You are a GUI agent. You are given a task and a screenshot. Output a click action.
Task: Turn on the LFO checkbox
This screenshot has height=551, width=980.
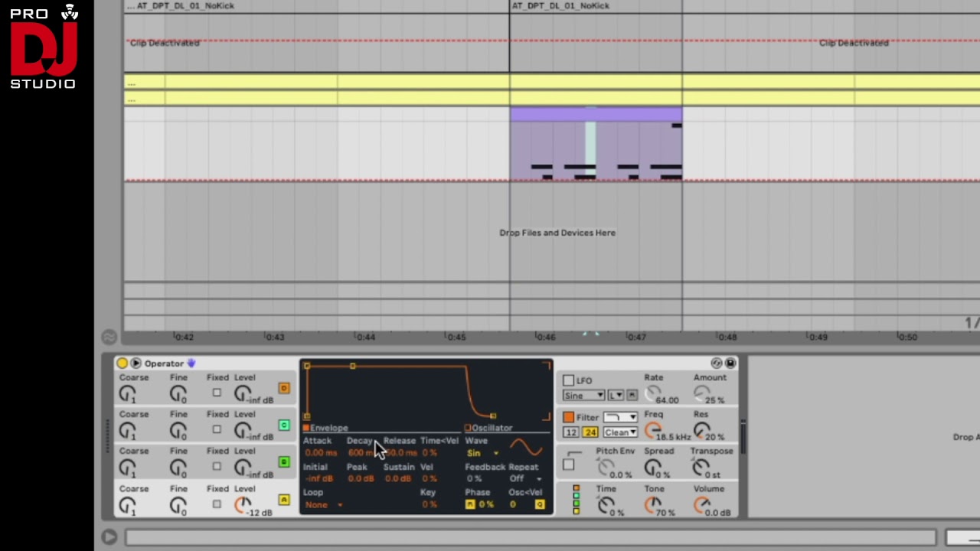pyautogui.click(x=568, y=380)
